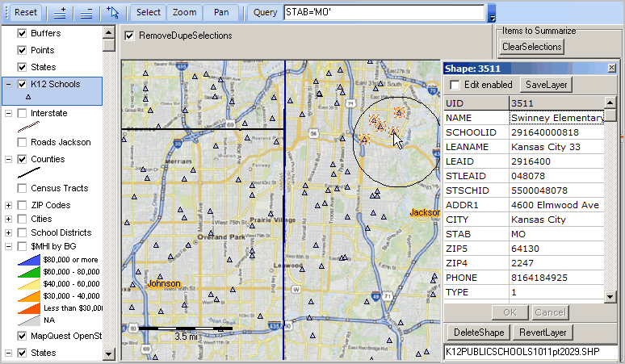Enable the Edit enabled checkbox
The image size is (625, 364).
point(455,85)
